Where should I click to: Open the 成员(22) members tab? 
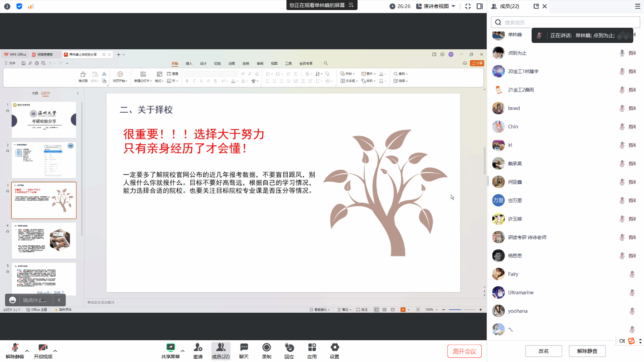click(x=220, y=351)
